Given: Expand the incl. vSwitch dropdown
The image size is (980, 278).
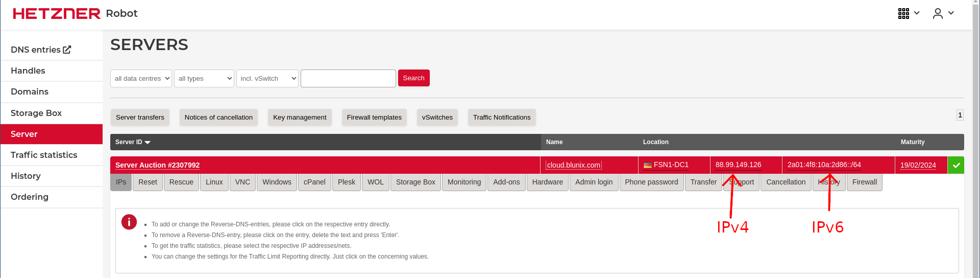Looking at the screenshot, I should pyautogui.click(x=267, y=78).
